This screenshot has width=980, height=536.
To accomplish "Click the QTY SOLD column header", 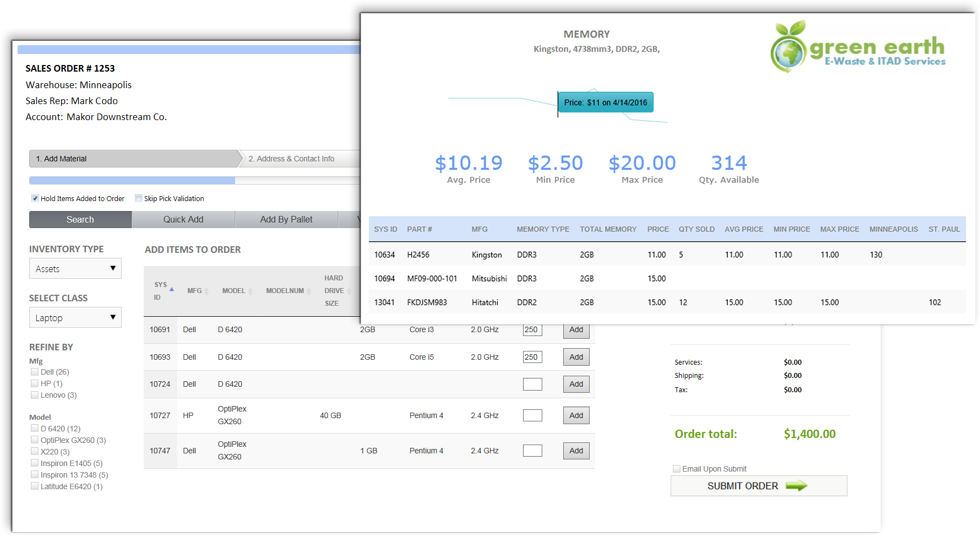I will pos(696,229).
